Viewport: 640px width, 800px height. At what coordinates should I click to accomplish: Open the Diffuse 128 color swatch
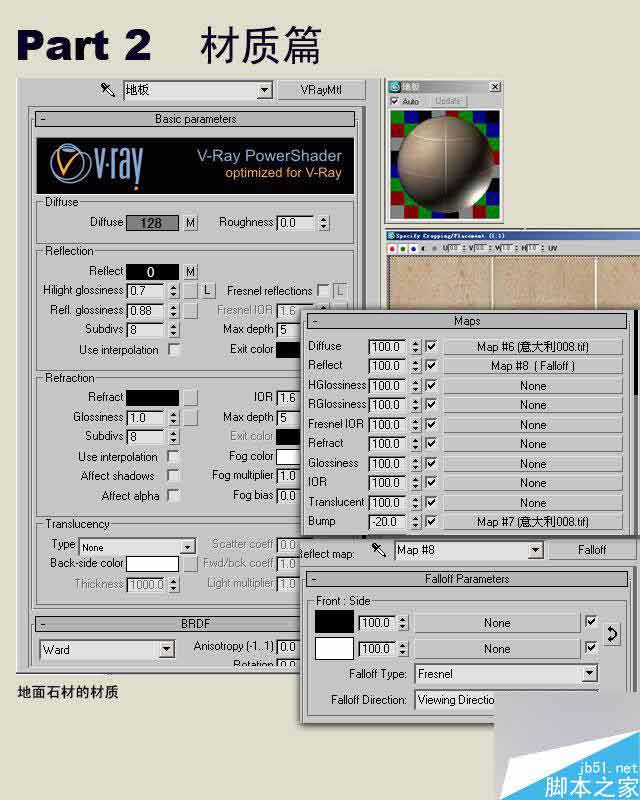[152, 223]
